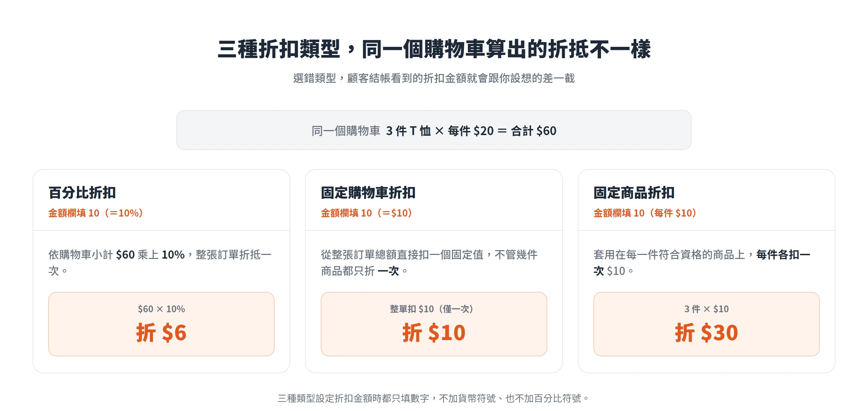The width and height of the screenshot is (868, 411).
Task: Click the 折 $10 result box
Action: point(434,324)
